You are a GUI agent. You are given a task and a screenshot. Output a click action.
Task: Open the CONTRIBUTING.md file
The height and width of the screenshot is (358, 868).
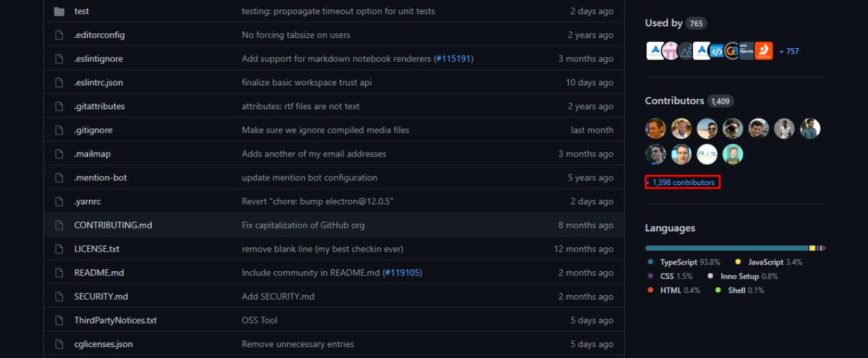(113, 225)
